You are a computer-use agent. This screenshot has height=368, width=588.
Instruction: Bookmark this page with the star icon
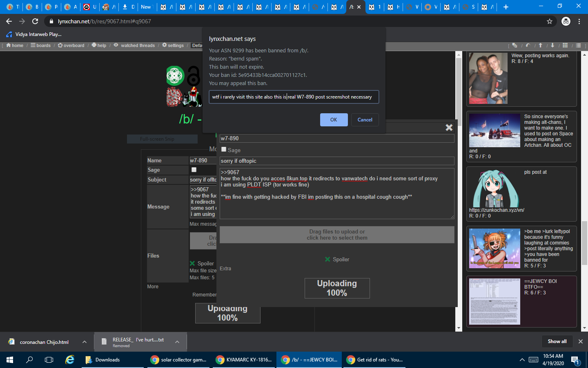[x=550, y=21]
